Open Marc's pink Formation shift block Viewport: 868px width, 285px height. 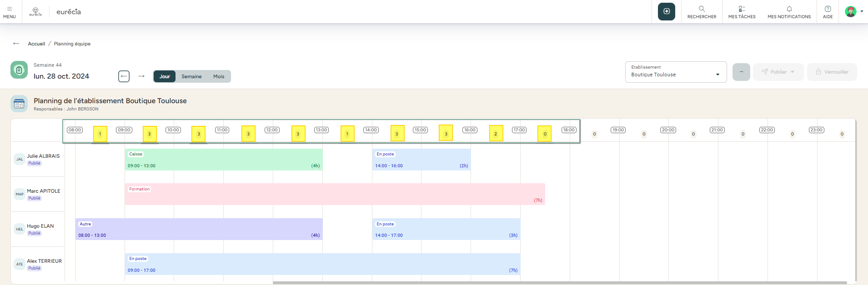point(335,194)
